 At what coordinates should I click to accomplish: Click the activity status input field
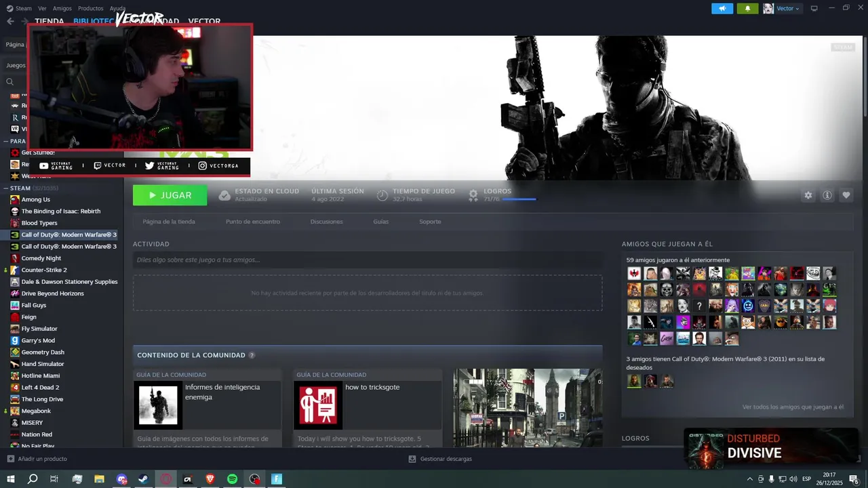click(x=368, y=260)
